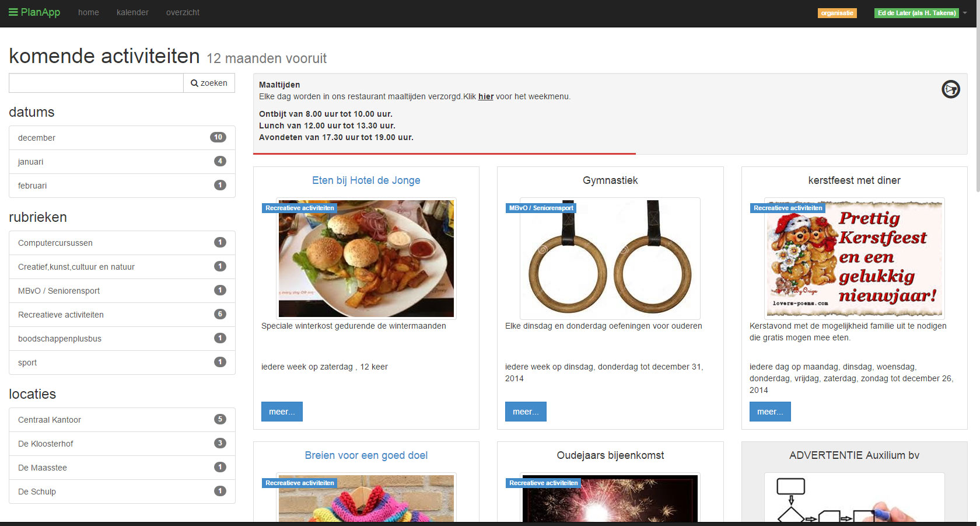Open the kalender menu item
Viewport: 980px width, 526px height.
[132, 12]
